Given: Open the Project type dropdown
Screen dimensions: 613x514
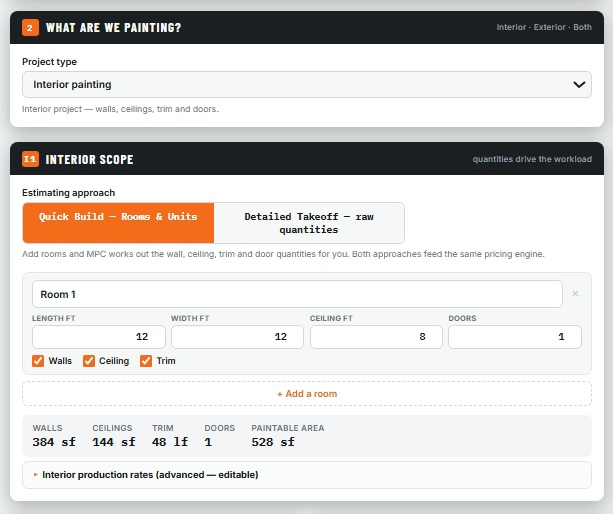Looking at the screenshot, I should 306,84.
